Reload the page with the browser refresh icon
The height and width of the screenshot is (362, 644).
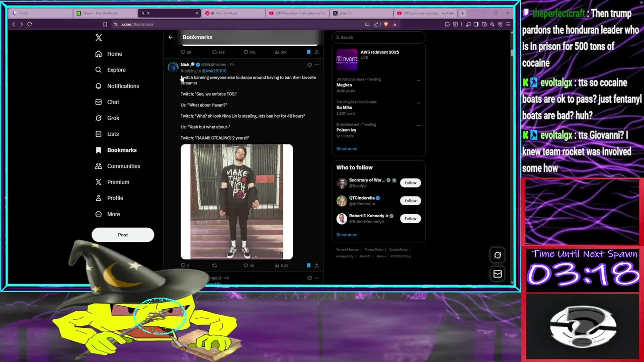(30, 24)
